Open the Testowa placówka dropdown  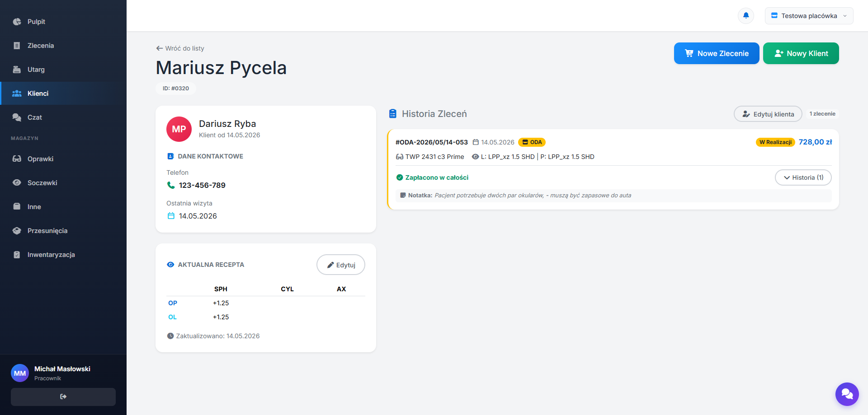809,16
